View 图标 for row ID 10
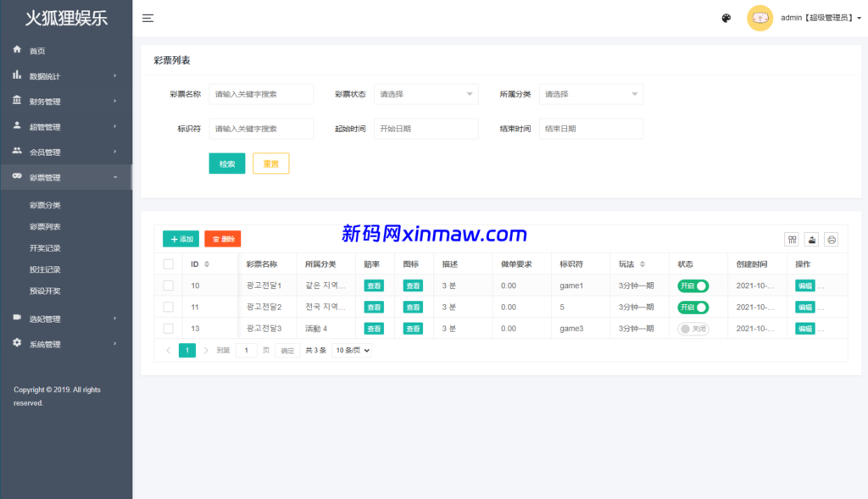 pyautogui.click(x=413, y=286)
